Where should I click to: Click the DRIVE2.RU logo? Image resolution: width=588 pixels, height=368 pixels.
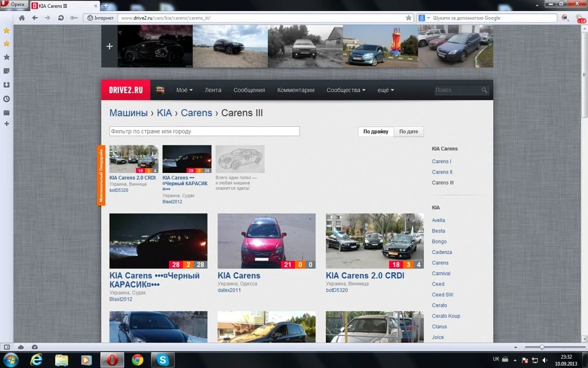[126, 90]
